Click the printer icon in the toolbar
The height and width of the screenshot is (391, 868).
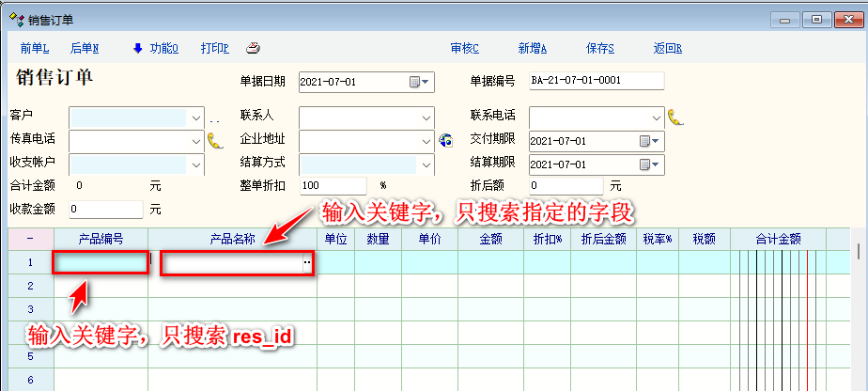(x=253, y=49)
